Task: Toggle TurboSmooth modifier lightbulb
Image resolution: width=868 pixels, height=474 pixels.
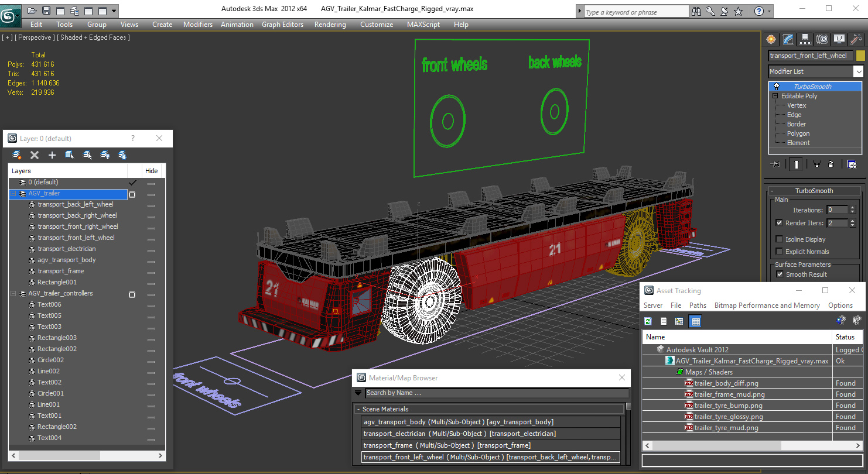Action: tap(777, 87)
